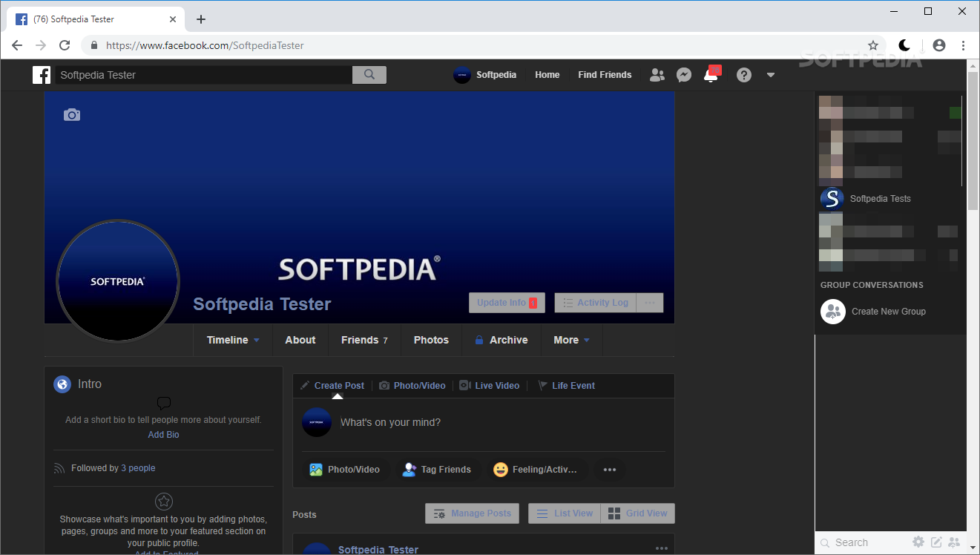Click camera icon to update cover photo

tap(72, 115)
